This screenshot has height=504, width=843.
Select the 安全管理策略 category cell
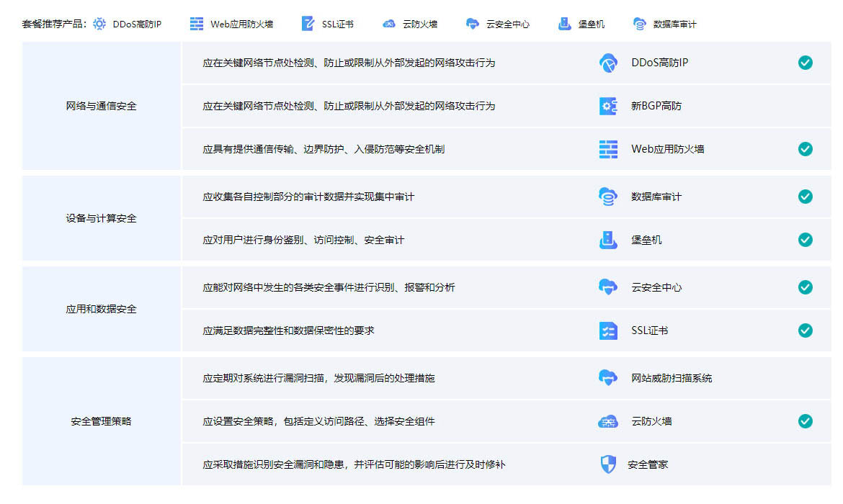click(x=101, y=421)
